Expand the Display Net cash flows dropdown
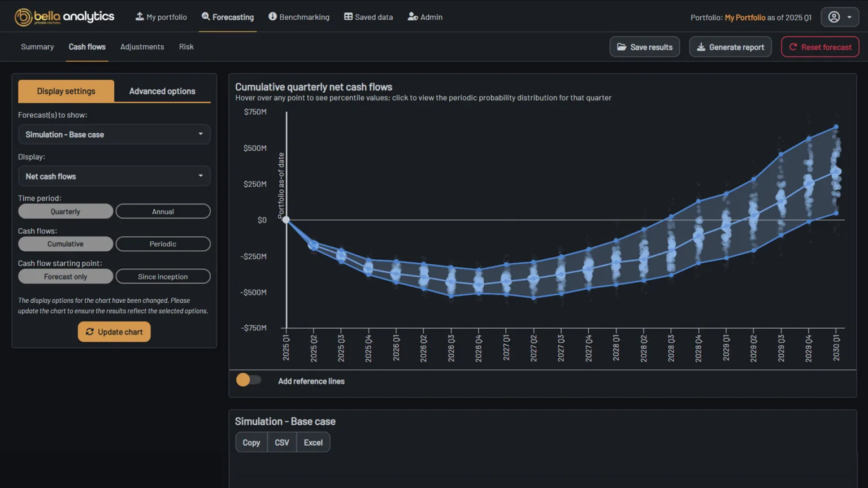The image size is (868, 488). [114, 176]
